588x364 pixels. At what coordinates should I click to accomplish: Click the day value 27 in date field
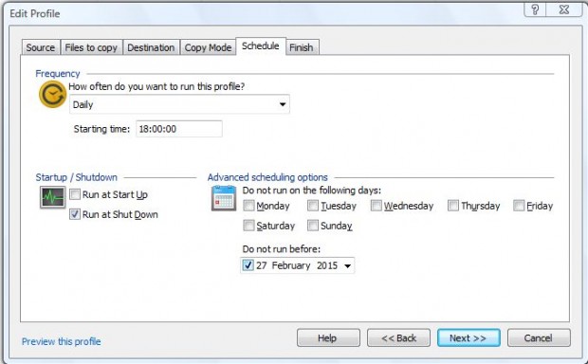coord(262,265)
